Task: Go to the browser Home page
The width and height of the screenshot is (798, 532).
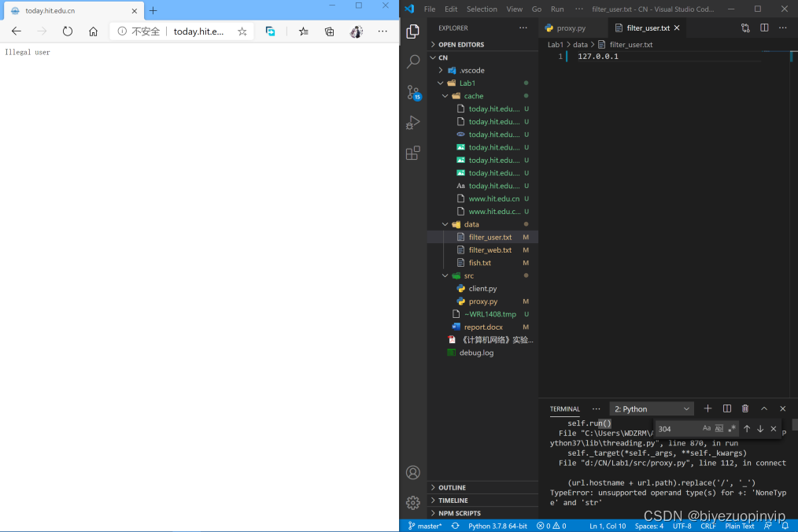Action: pos(93,31)
